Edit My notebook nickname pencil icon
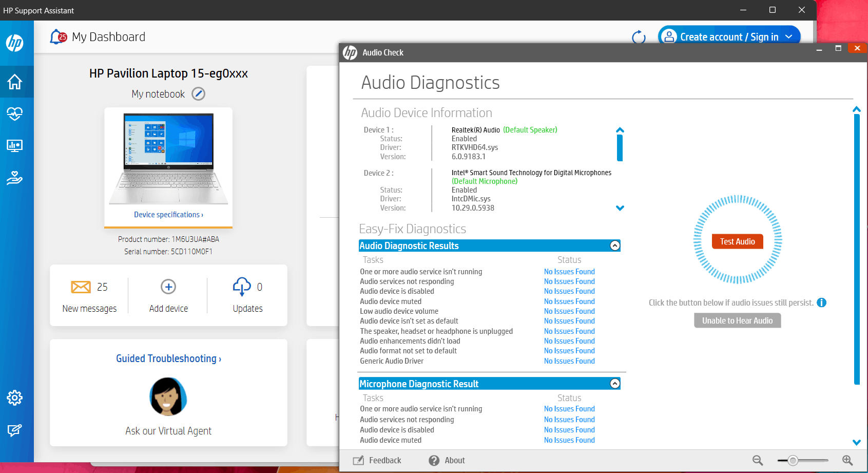Viewport: 868px width, 473px height. click(x=198, y=94)
